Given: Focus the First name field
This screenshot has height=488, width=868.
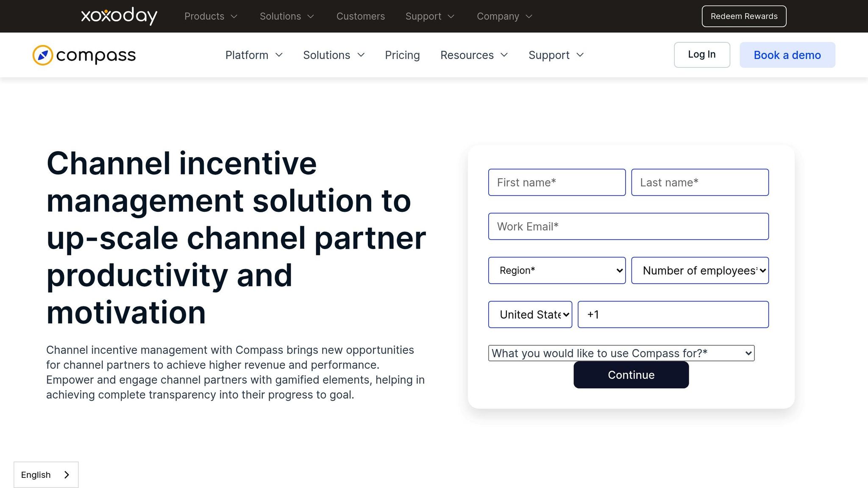Looking at the screenshot, I should point(556,182).
